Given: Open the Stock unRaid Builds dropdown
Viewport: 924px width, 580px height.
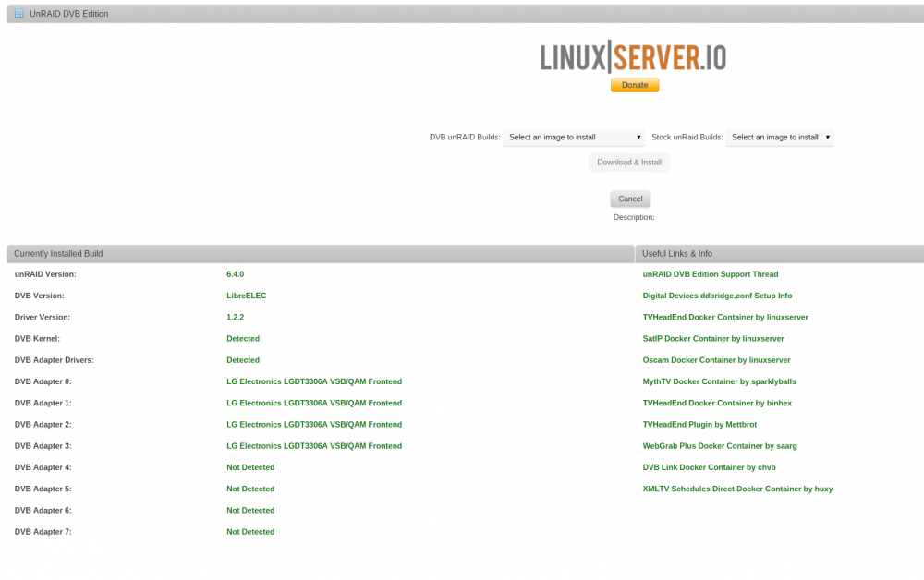Looking at the screenshot, I should tap(779, 138).
